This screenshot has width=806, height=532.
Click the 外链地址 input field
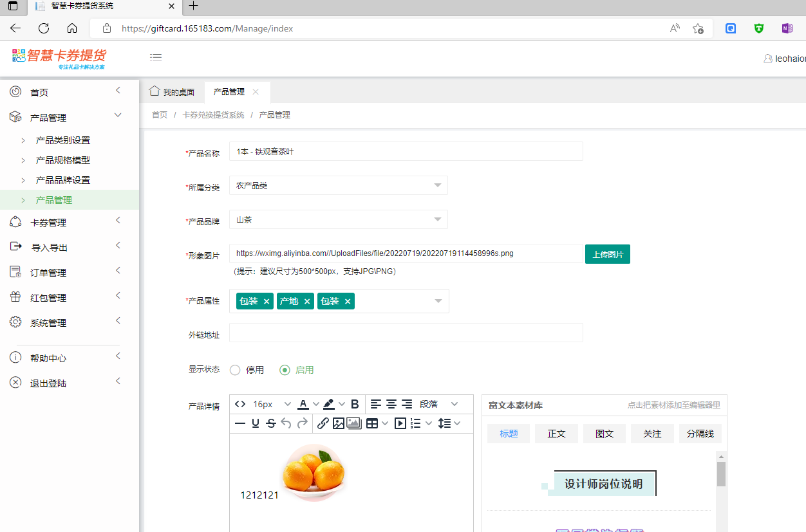[406, 333]
